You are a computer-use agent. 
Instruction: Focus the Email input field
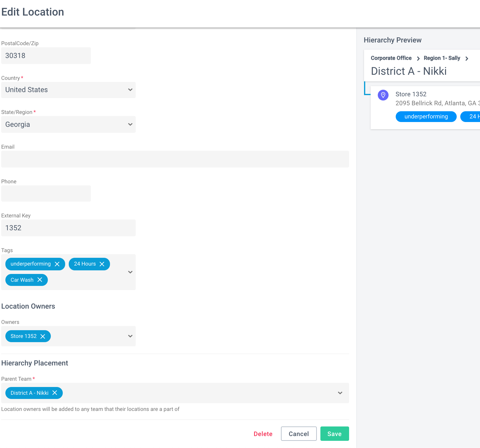coord(175,159)
